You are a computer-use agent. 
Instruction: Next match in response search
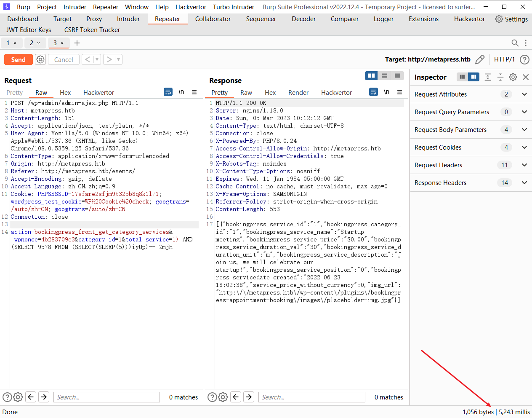[x=249, y=397]
